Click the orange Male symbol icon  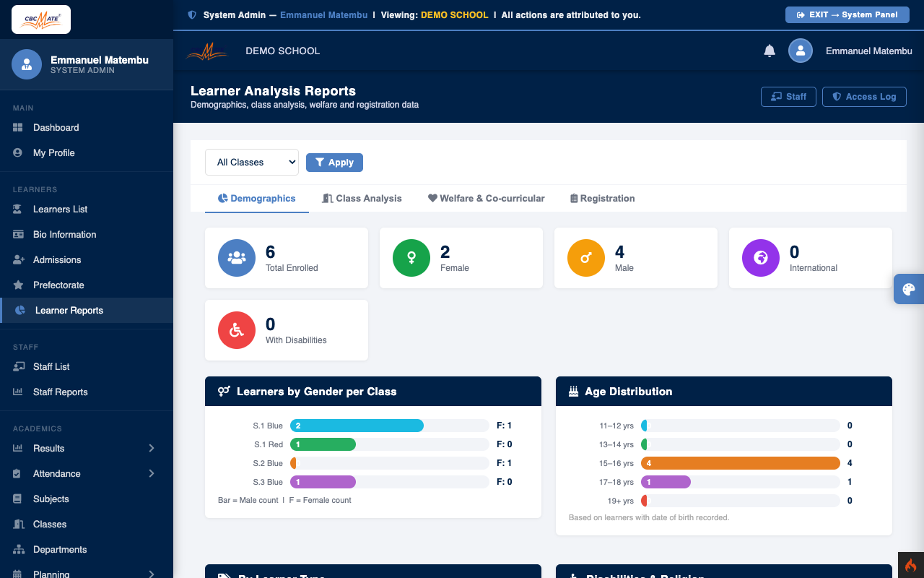pyautogui.click(x=586, y=258)
